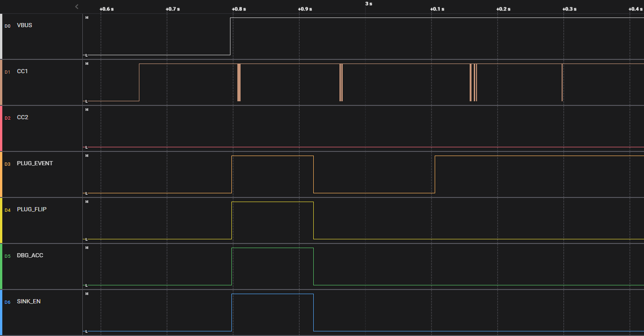Click the +0.3 s time ruler mark
Image resolution: width=644 pixels, height=336 pixels.
point(569,9)
